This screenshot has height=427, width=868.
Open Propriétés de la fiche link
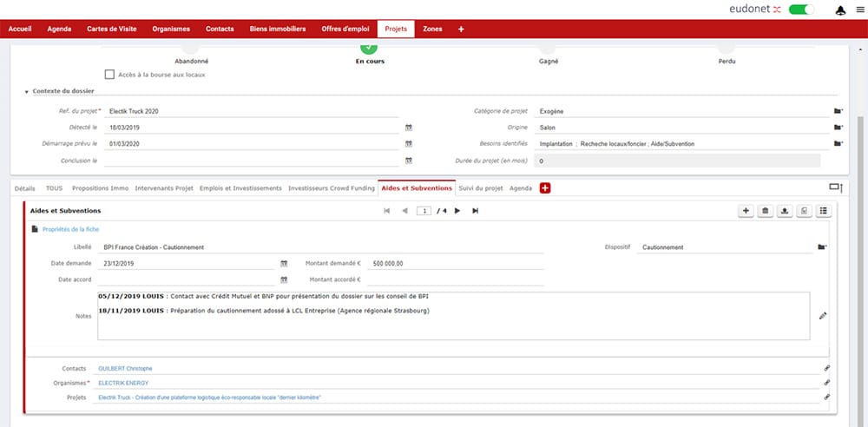(x=71, y=229)
